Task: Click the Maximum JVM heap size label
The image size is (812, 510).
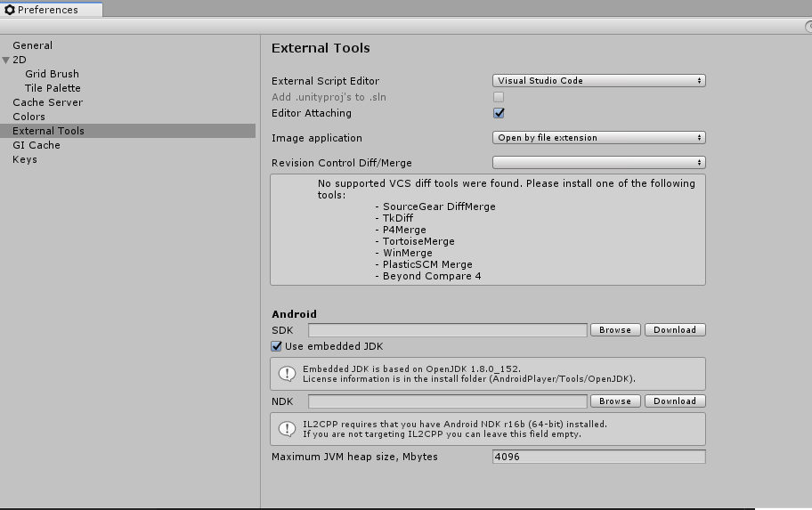Action: 354,457
